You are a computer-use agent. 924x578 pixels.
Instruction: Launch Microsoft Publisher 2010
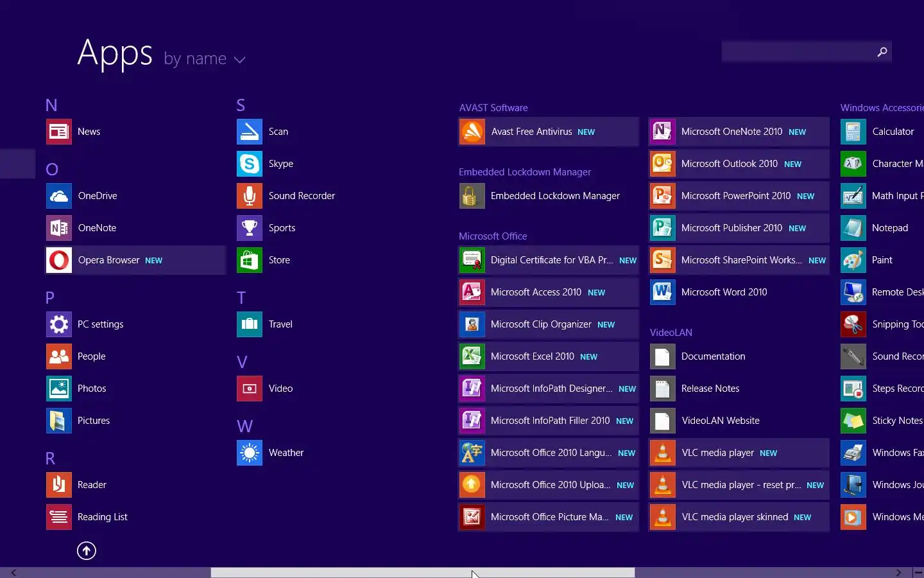coord(739,228)
